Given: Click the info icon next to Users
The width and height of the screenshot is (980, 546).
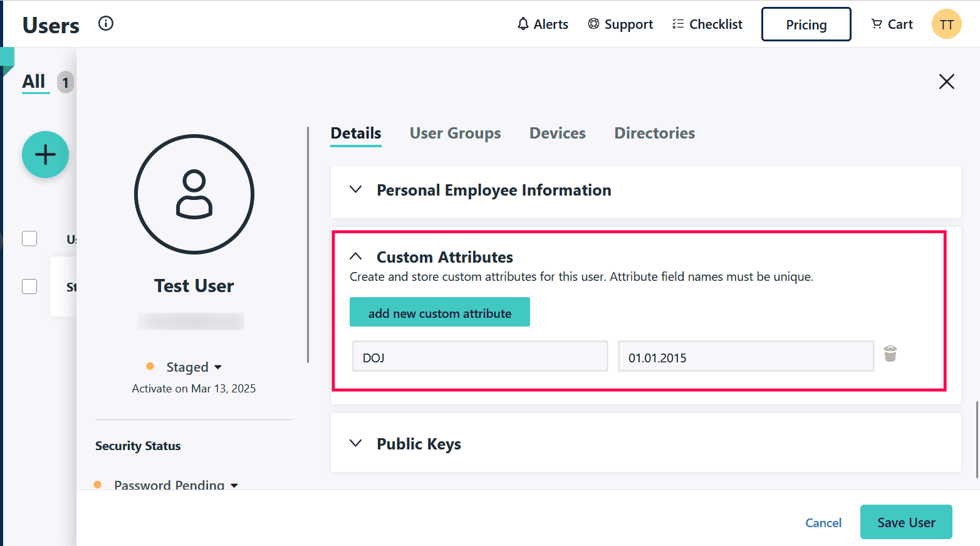Looking at the screenshot, I should [x=106, y=24].
